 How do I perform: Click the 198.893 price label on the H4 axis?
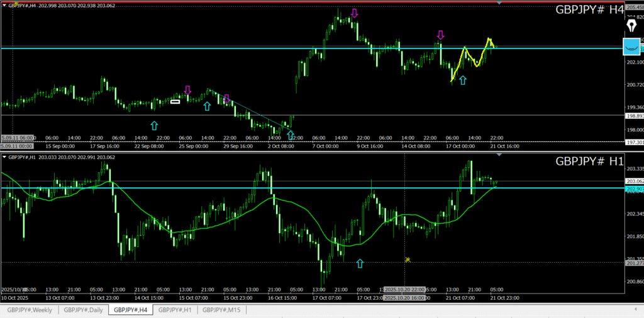(633, 116)
